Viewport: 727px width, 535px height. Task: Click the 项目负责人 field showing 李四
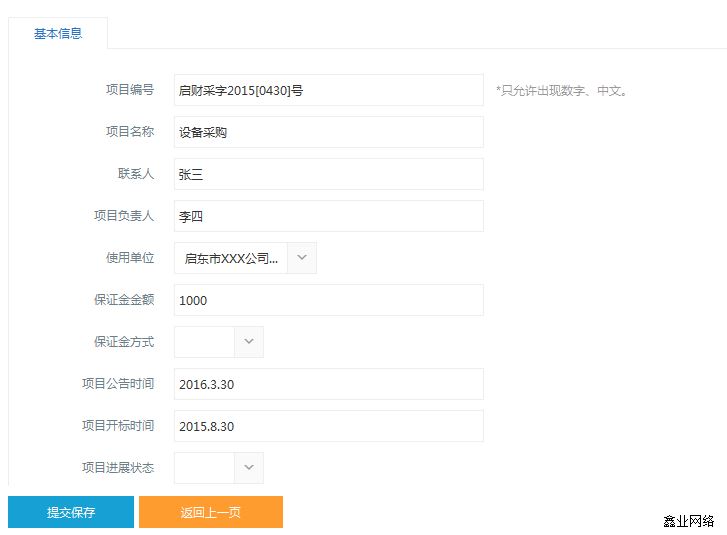click(328, 216)
